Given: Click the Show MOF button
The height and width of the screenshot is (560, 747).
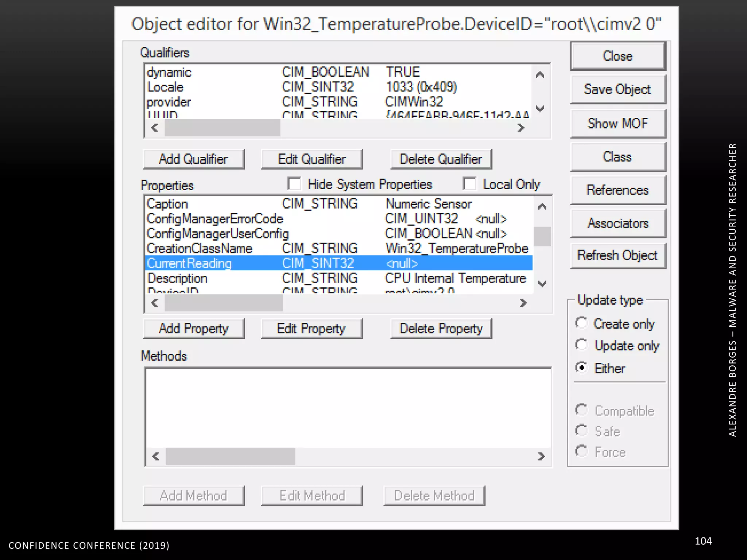Looking at the screenshot, I should (x=618, y=124).
